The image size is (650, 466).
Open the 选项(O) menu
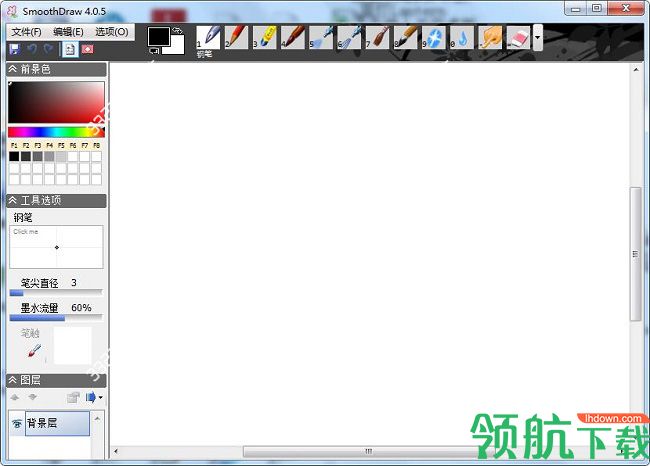coord(112,32)
